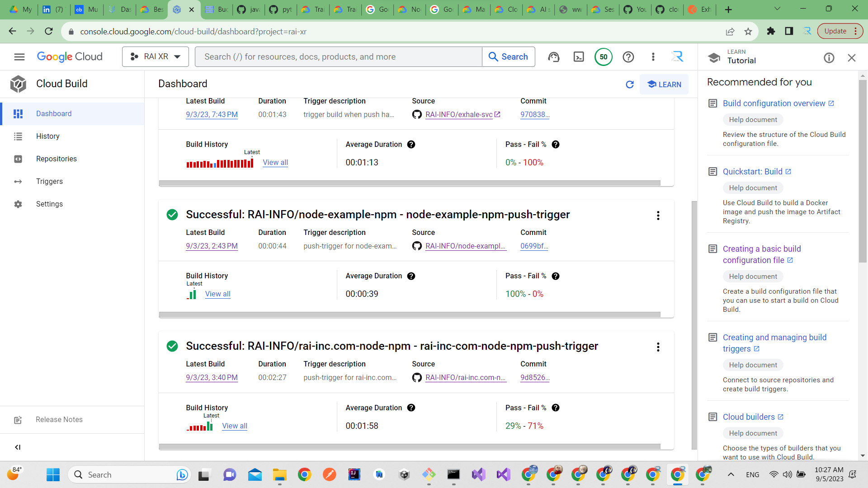The height and width of the screenshot is (488, 868).
Task: Refresh the Cloud Build dashboard
Action: pyautogui.click(x=630, y=84)
